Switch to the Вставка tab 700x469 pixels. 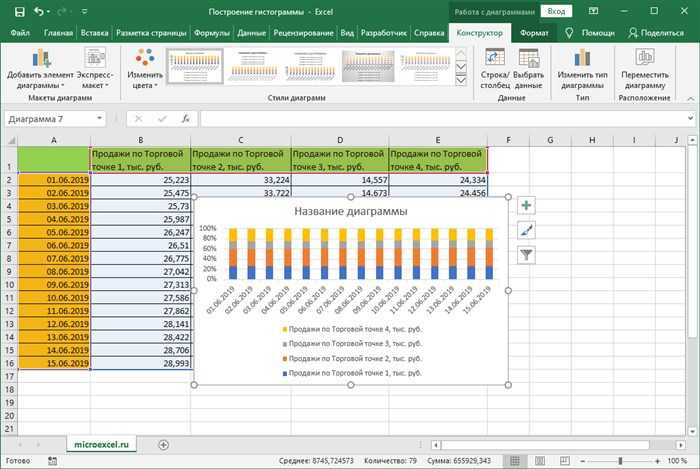pos(94,33)
